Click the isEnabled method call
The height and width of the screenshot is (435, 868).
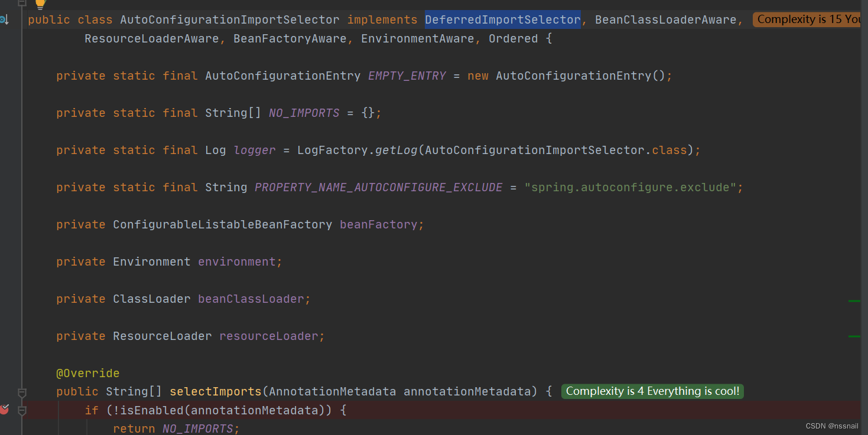(152, 410)
